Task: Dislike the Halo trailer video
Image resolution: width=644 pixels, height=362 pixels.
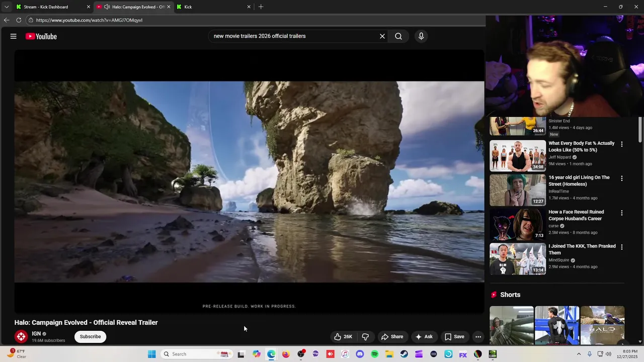Action: coord(366,337)
